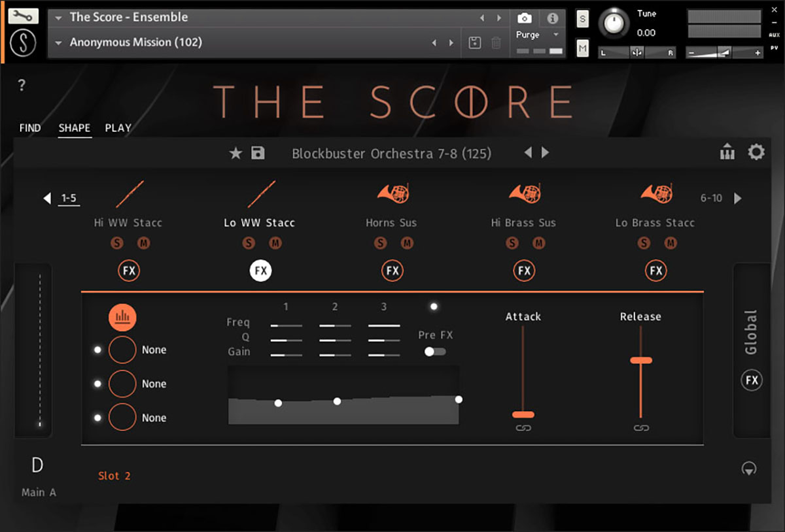Screen dimensions: 785x532
Task: Toggle the link icon under Release
Action: tap(641, 428)
